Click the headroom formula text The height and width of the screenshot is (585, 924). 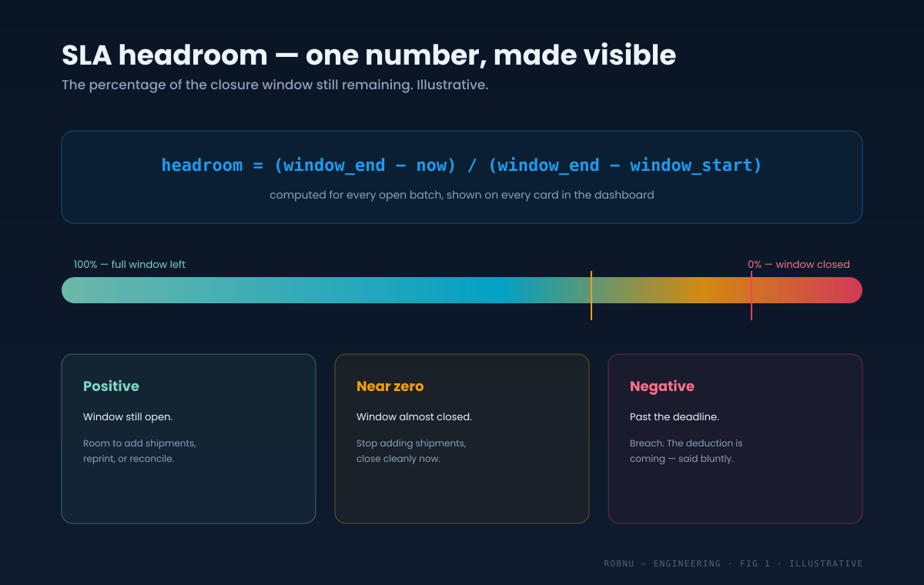462,165
